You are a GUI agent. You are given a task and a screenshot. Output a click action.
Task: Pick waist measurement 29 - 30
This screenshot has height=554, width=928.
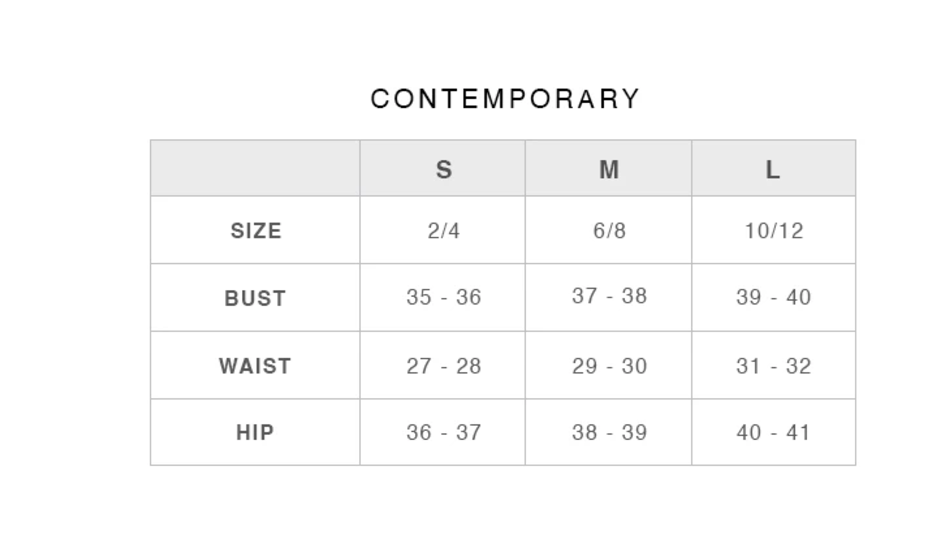coord(609,366)
